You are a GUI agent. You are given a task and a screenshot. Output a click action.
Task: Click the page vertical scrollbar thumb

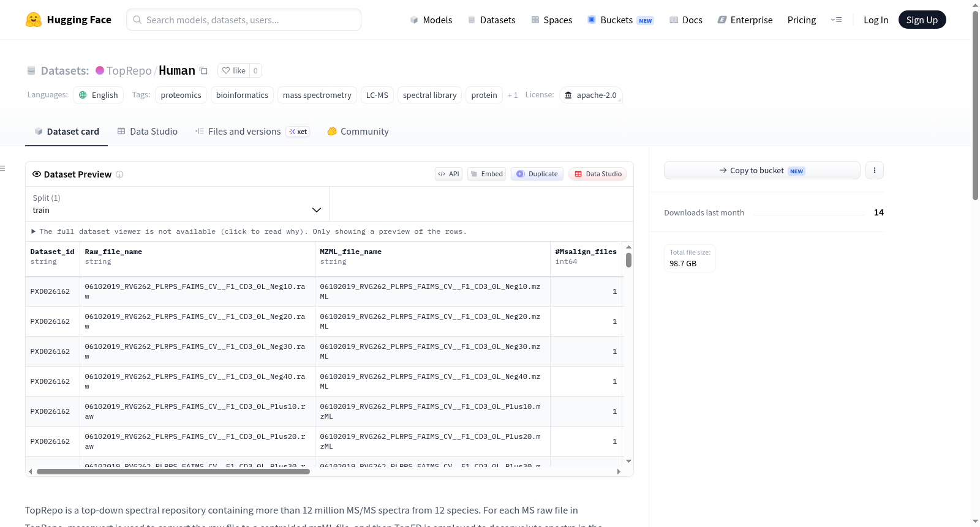point(975,105)
